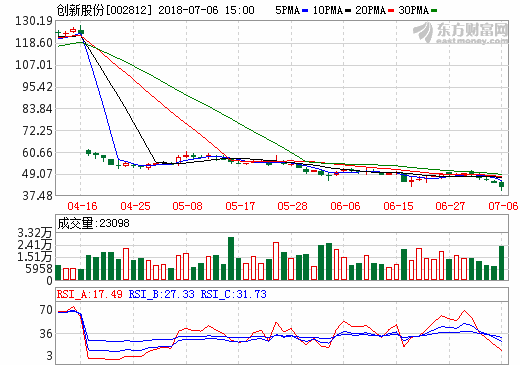Click the blue 5PMA legend color swatch
The image size is (520, 365).
point(305,11)
